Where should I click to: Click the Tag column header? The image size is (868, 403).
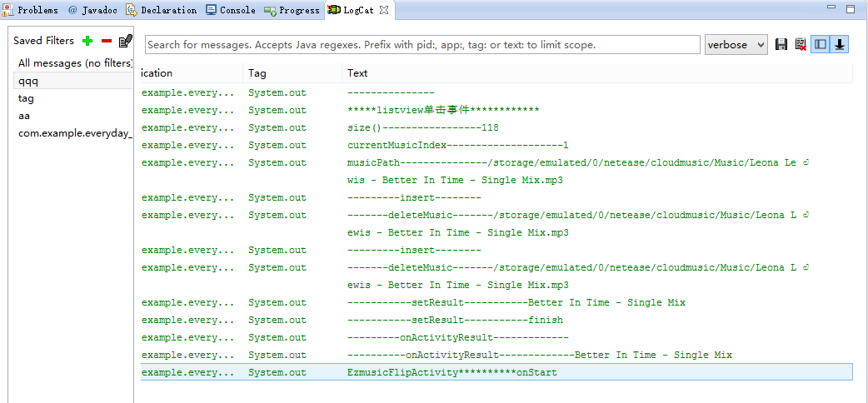coord(292,73)
